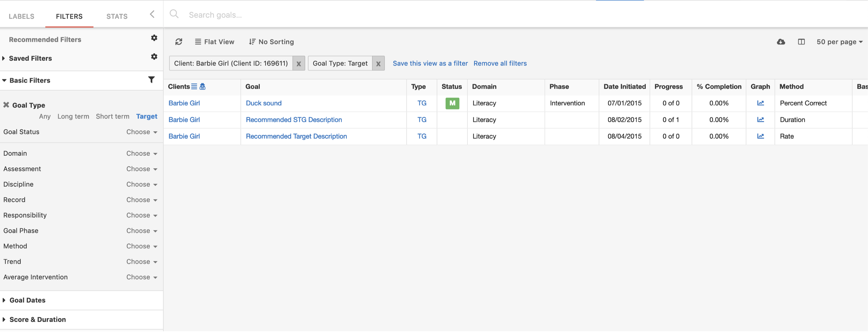Open the No Sorting options
Viewport: 868px width, 333px height.
click(x=271, y=42)
